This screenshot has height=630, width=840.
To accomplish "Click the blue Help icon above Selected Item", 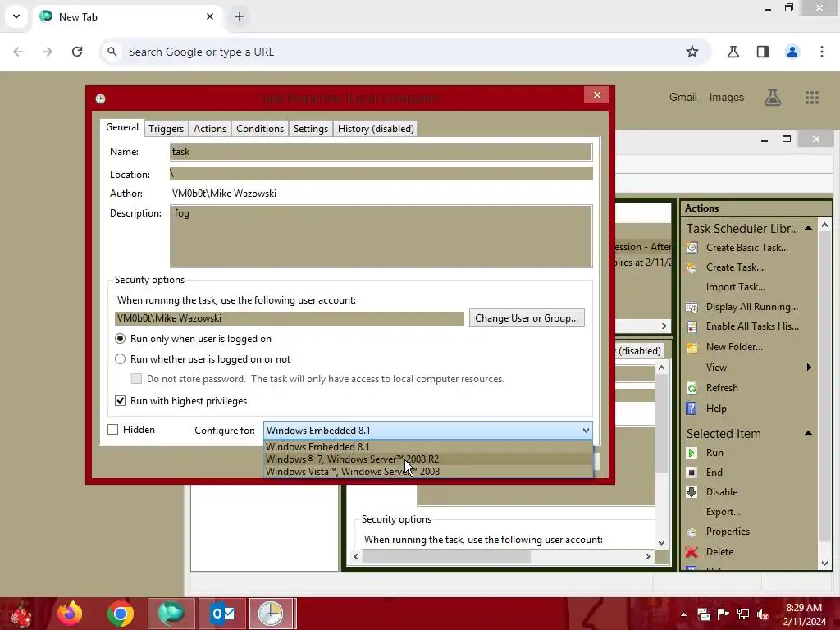I will click(692, 409).
